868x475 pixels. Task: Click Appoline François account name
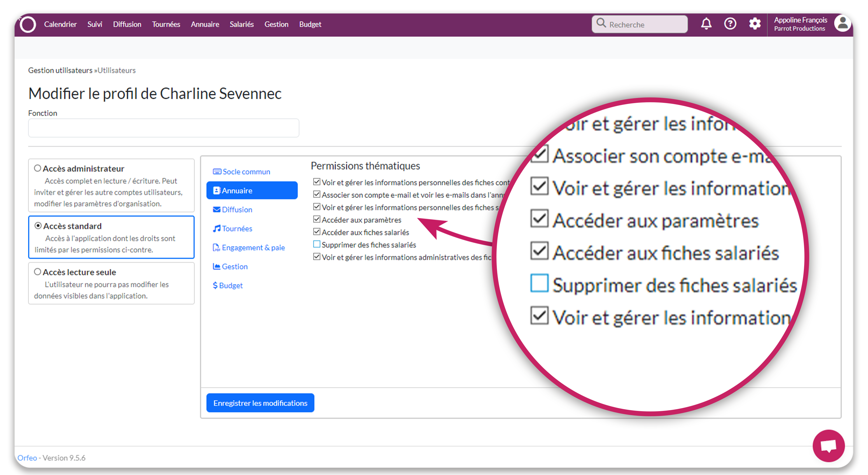click(x=801, y=20)
